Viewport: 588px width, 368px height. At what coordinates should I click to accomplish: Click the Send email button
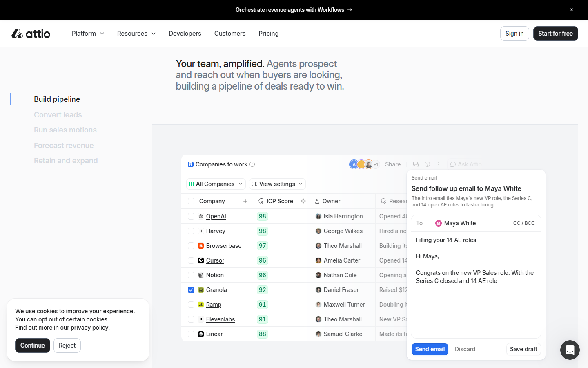pyautogui.click(x=430, y=349)
